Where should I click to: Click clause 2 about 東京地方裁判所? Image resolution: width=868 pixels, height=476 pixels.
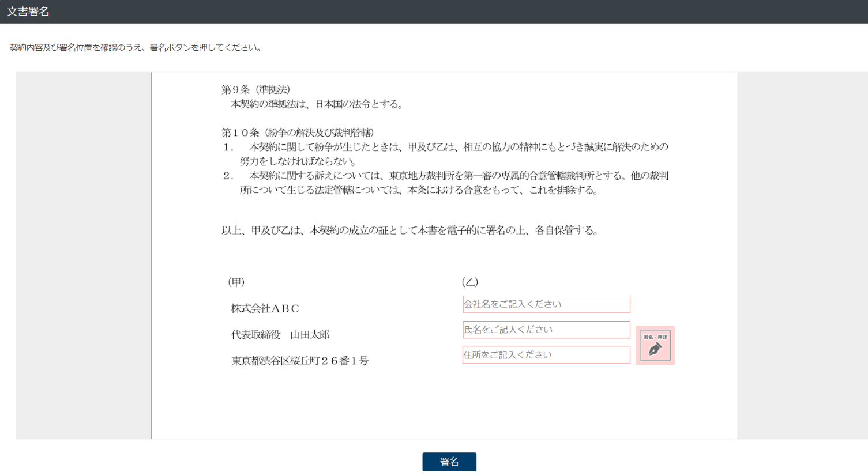click(x=446, y=183)
